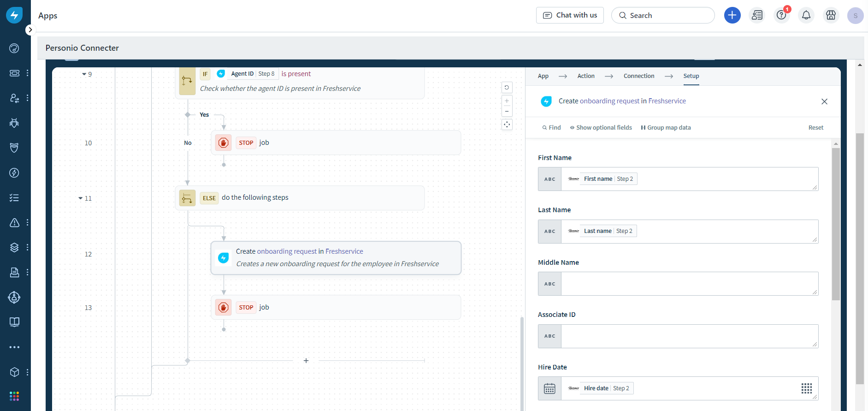This screenshot has width=868, height=411.
Task: Focus the top Search field
Action: [x=663, y=15]
